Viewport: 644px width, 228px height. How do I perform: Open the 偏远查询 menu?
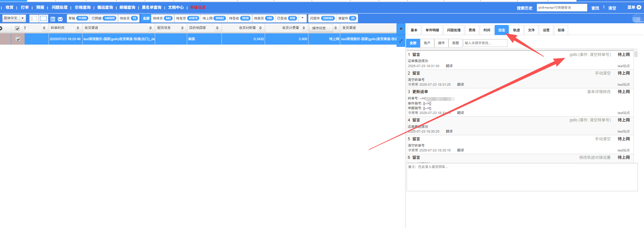pos(105,7)
